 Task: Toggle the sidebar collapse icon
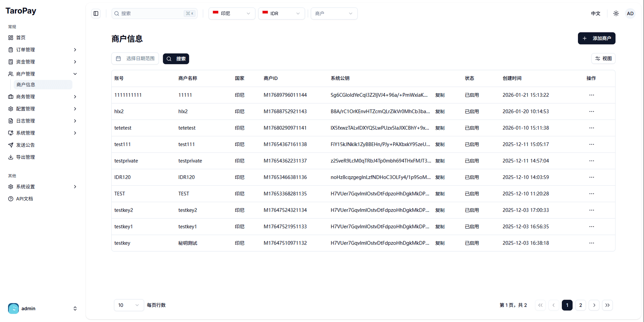click(96, 13)
